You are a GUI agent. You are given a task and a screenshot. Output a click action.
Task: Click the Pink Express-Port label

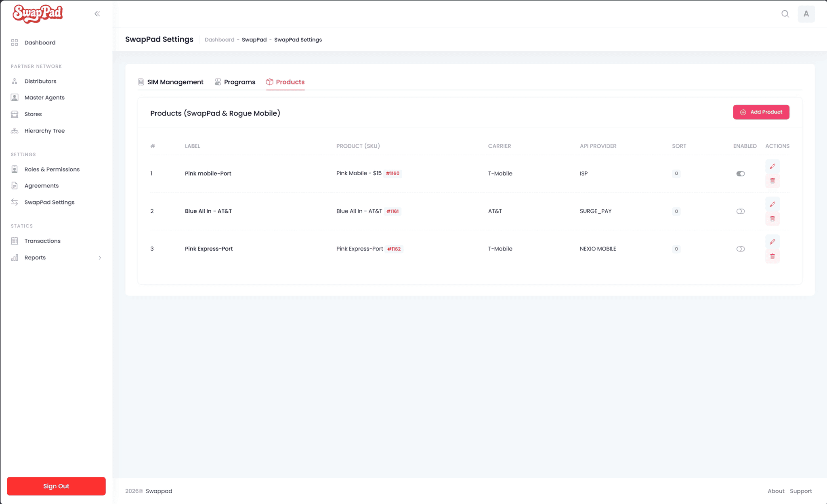[209, 249]
